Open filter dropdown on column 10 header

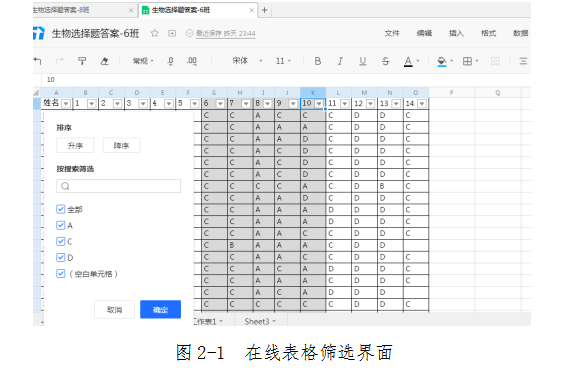pos(319,104)
